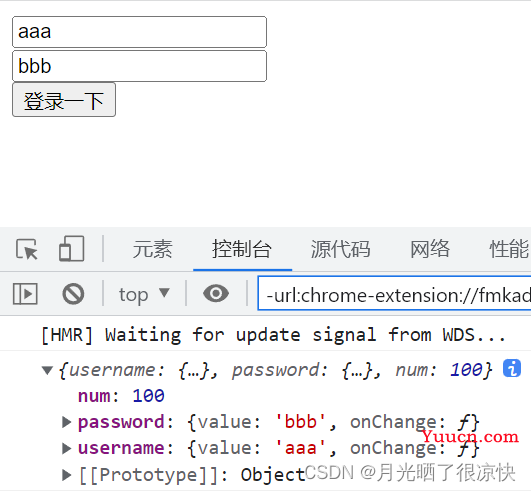Activate the inspect element picker icon
The height and width of the screenshot is (491, 531).
click(x=27, y=249)
